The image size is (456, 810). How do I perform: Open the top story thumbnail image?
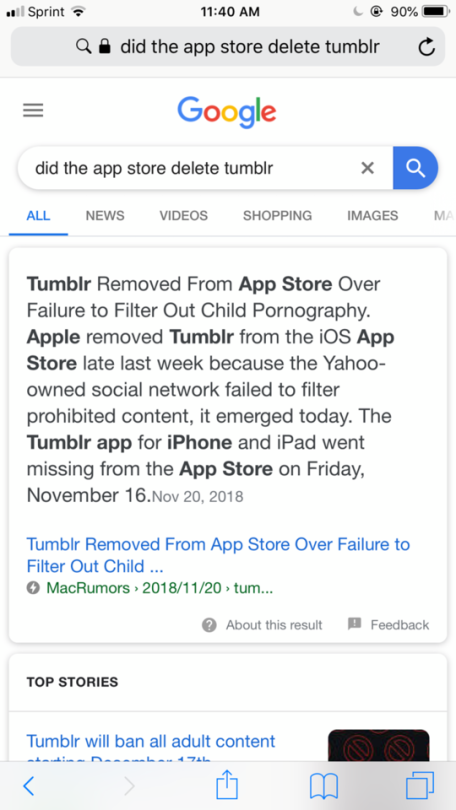(x=379, y=745)
